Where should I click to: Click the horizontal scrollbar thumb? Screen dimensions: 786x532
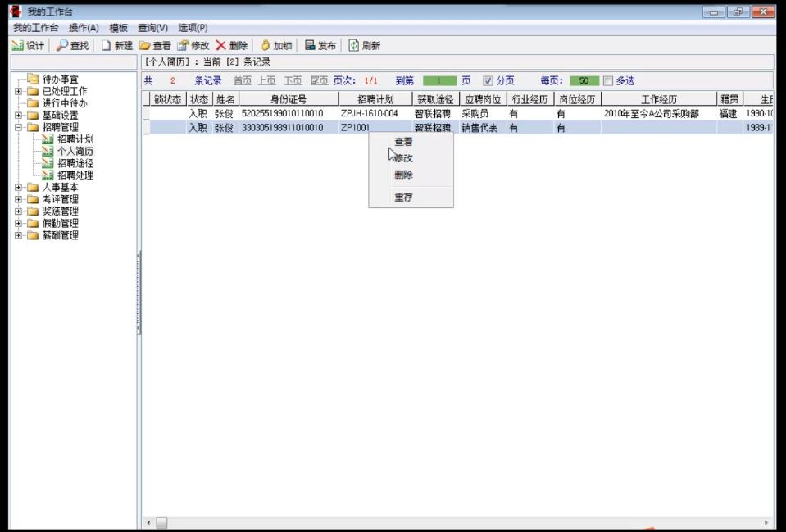click(161, 523)
